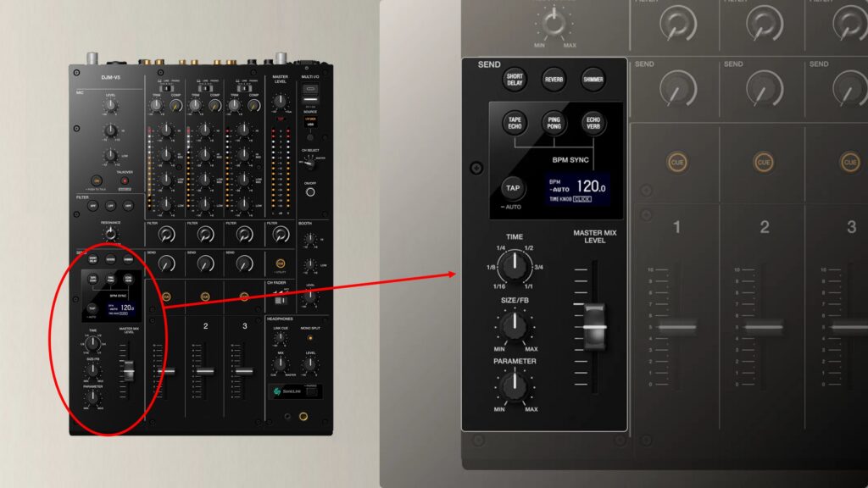Click channel 1 HI EQ knob on small mixer
The width and height of the screenshot is (868, 488).
pyautogui.click(x=166, y=130)
